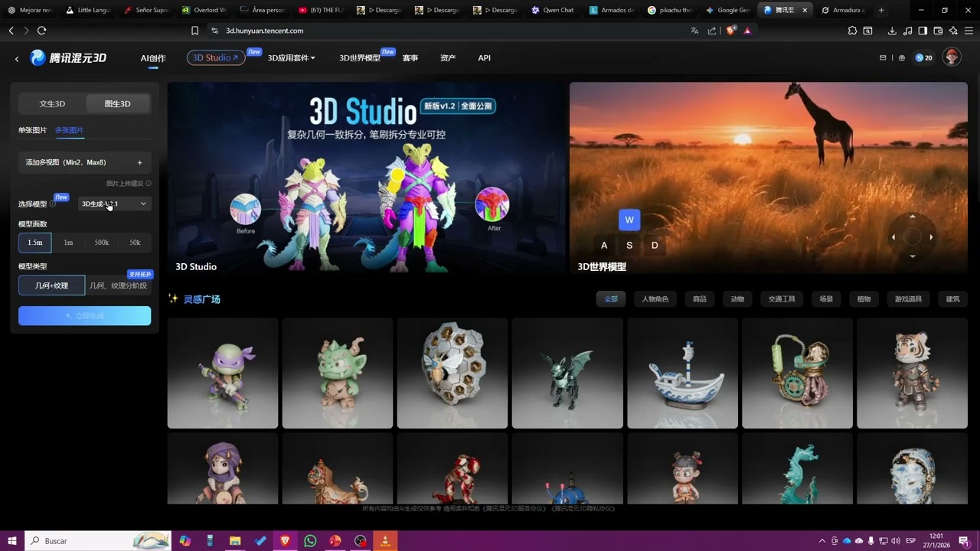Open the browser downloads icon

tap(892, 31)
